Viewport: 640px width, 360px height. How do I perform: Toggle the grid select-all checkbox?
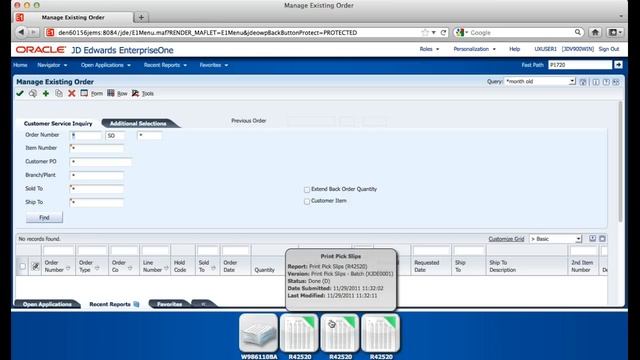click(x=22, y=267)
